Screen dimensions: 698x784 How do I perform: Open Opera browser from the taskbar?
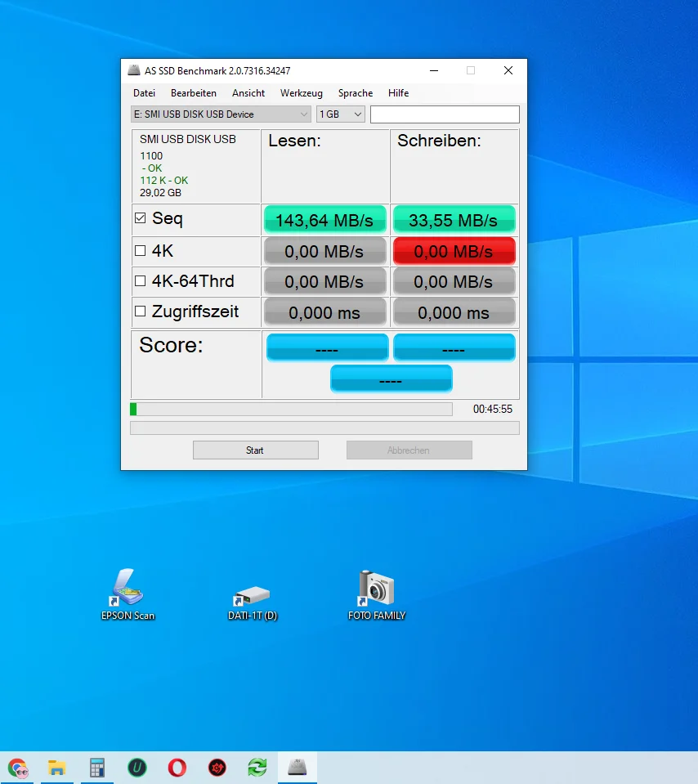coord(177,768)
